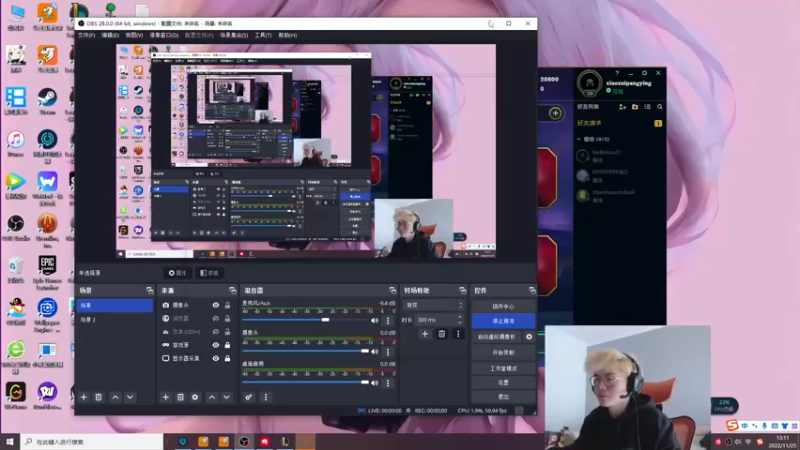The image size is (800, 450).
Task: Toggle lock on the camera source
Action: coord(227,305)
